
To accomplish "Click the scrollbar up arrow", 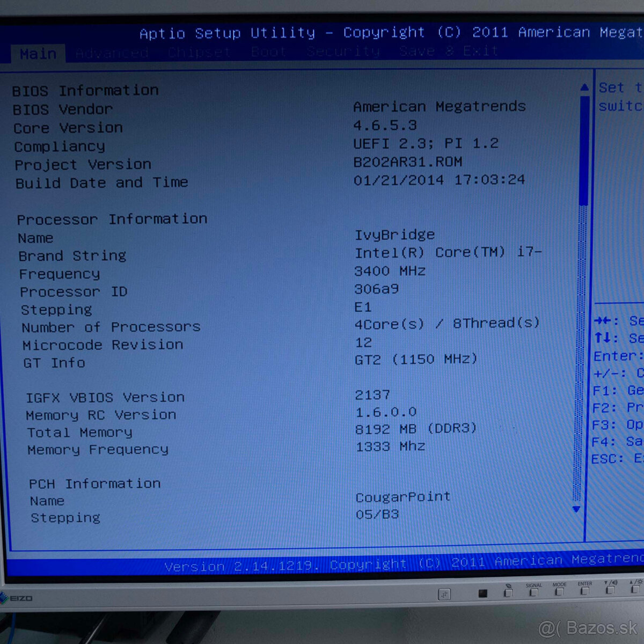I will [584, 86].
